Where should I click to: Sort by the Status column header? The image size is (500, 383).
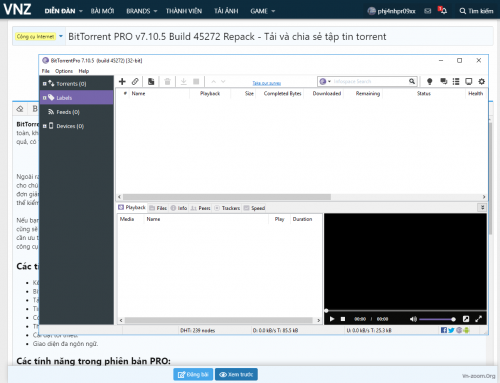[424, 94]
